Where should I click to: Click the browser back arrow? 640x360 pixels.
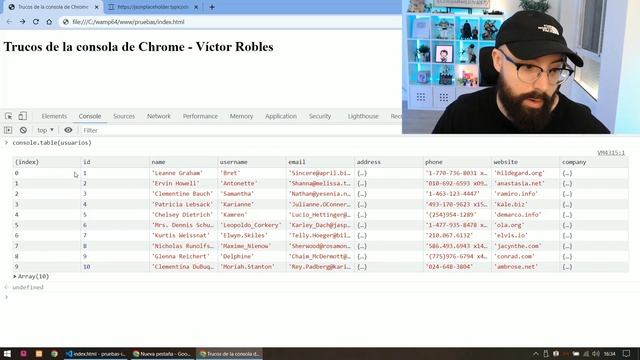click(x=9, y=22)
